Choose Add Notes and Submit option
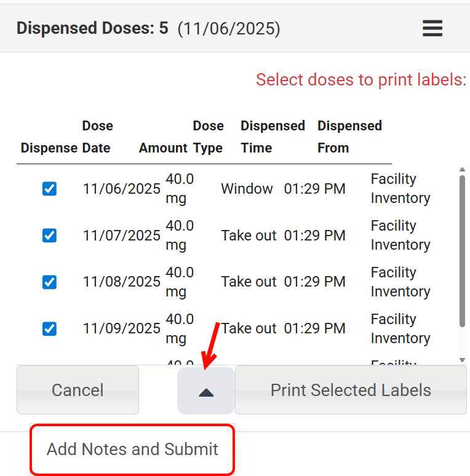The image size is (470, 476). pos(132,450)
